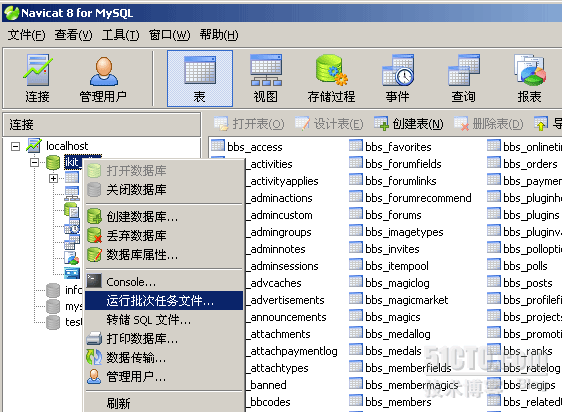Click the 打开表(O) button

(249, 124)
